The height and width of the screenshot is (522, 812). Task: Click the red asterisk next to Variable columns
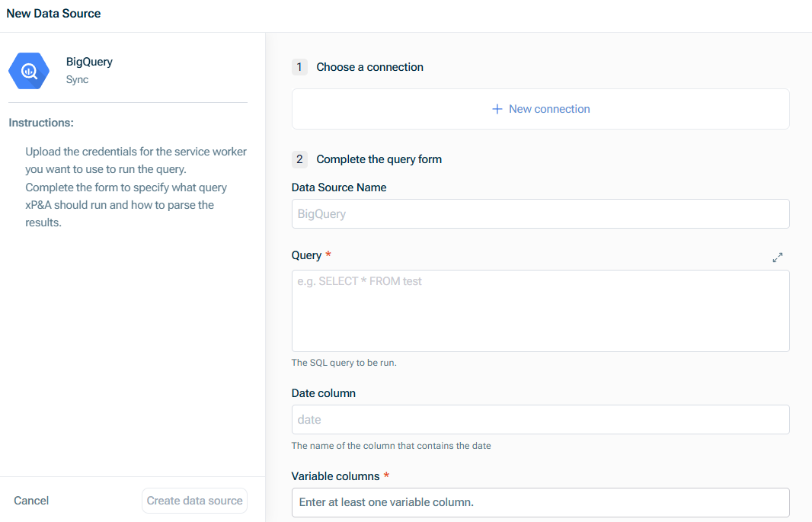(x=386, y=476)
